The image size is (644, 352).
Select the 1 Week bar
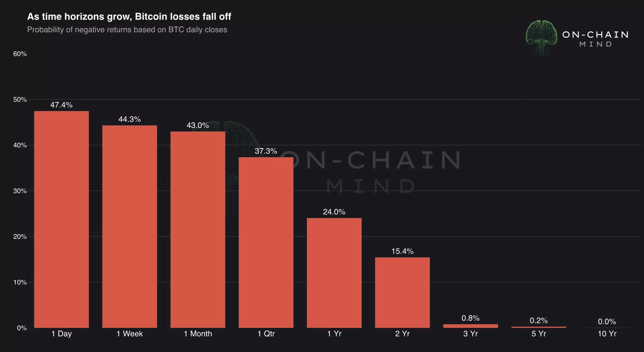pos(130,227)
